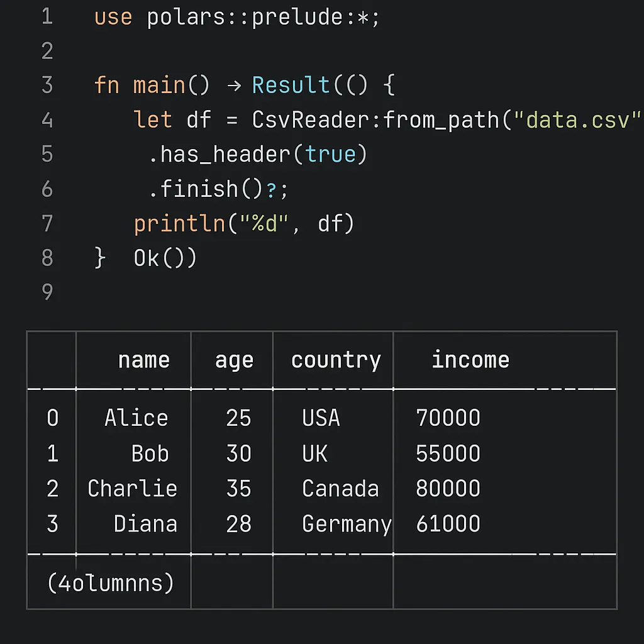Screen dimensions: 644x644
Task: Select the 'Charlie' name cell
Action: pos(132,488)
